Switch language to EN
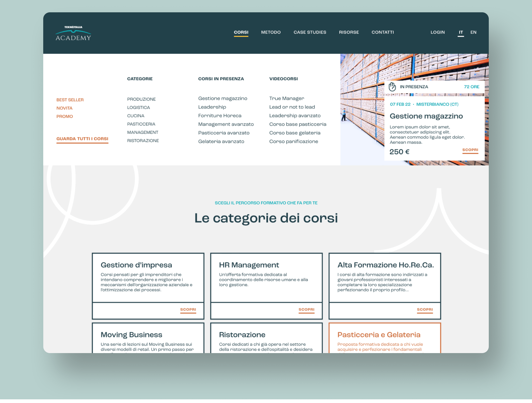The width and height of the screenshot is (532, 403). 473,32
